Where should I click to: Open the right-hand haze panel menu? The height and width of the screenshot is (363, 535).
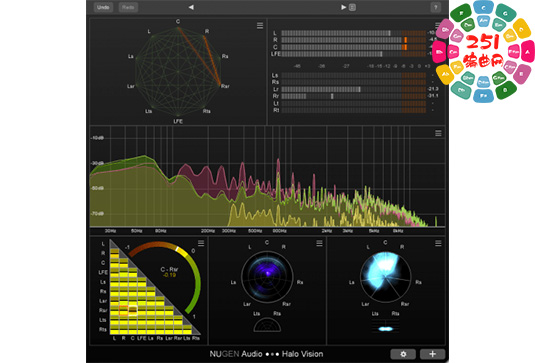(438, 243)
